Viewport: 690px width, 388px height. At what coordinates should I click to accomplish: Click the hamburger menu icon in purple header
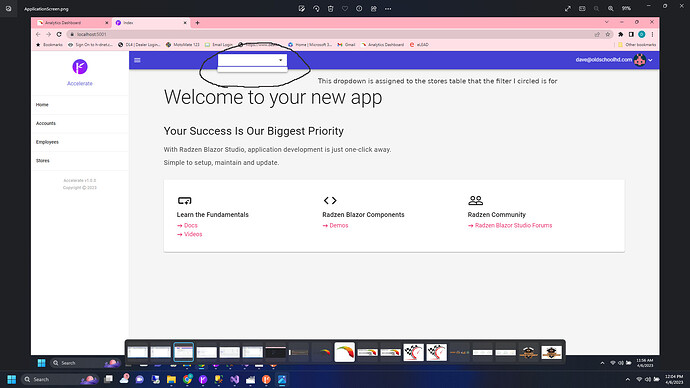(x=137, y=60)
